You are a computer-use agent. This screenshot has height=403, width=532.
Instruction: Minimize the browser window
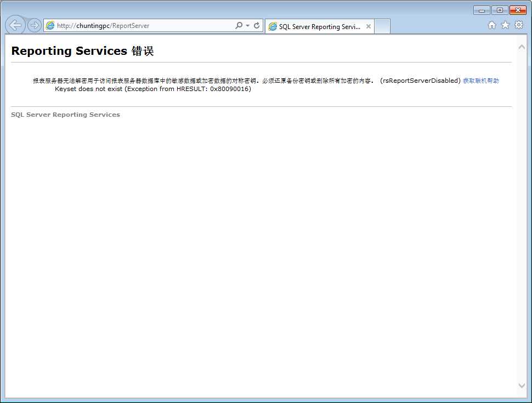click(x=482, y=10)
